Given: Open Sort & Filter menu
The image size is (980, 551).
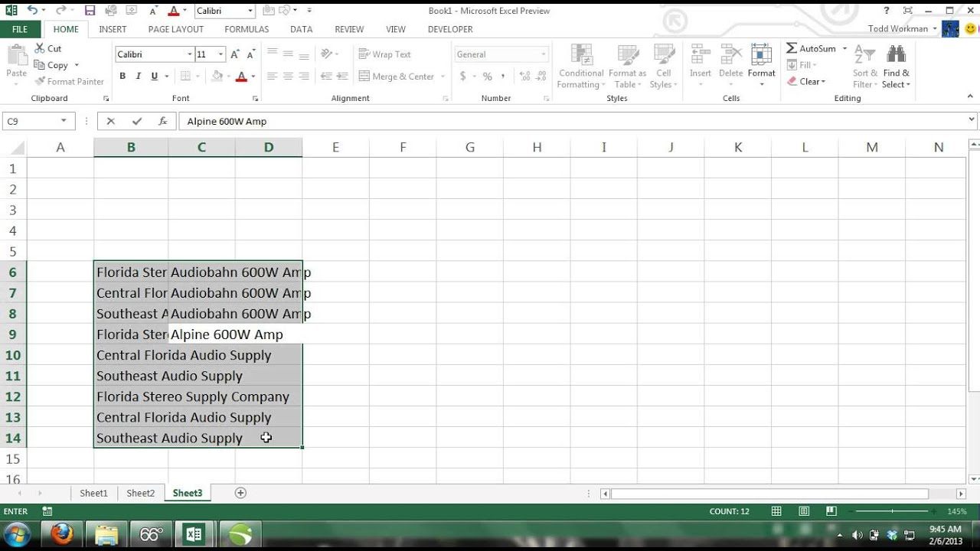Looking at the screenshot, I should click(865, 67).
